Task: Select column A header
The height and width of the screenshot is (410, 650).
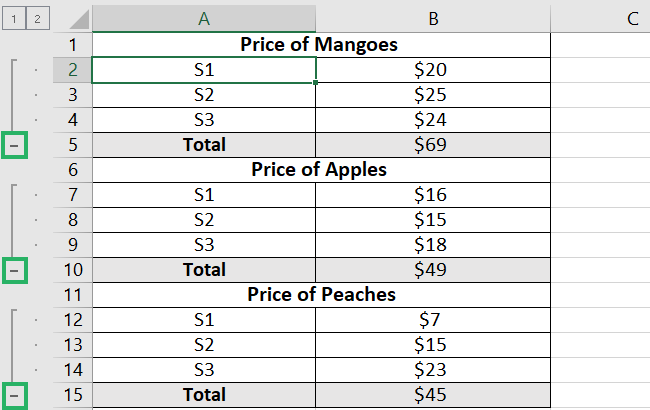Action: pos(204,19)
